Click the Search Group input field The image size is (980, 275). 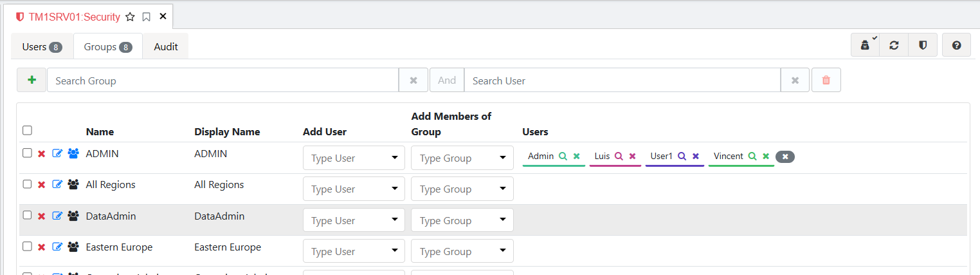pyautogui.click(x=222, y=81)
